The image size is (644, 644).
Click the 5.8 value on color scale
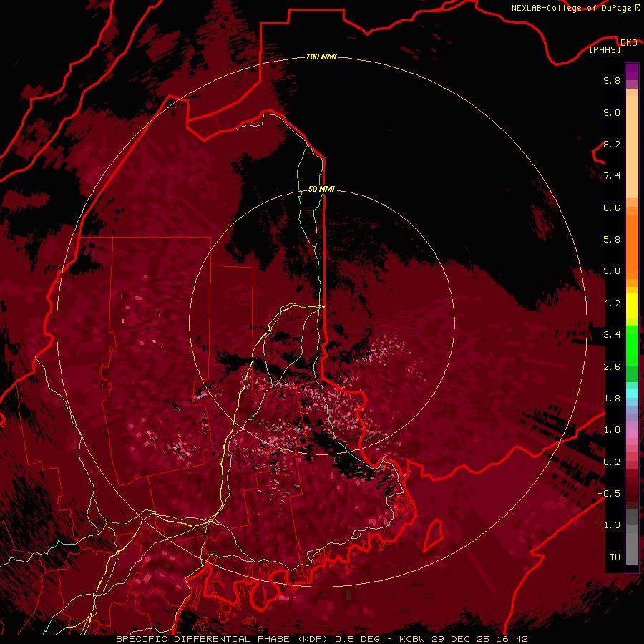(612, 240)
